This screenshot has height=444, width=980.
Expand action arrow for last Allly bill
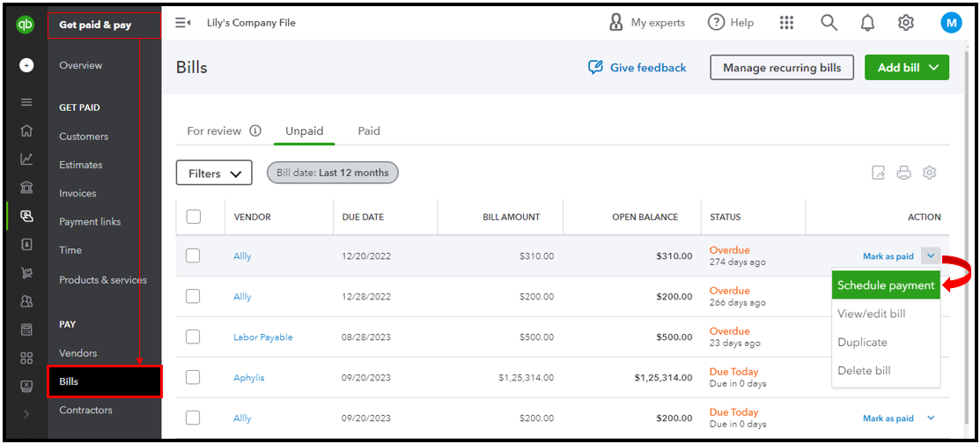931,418
